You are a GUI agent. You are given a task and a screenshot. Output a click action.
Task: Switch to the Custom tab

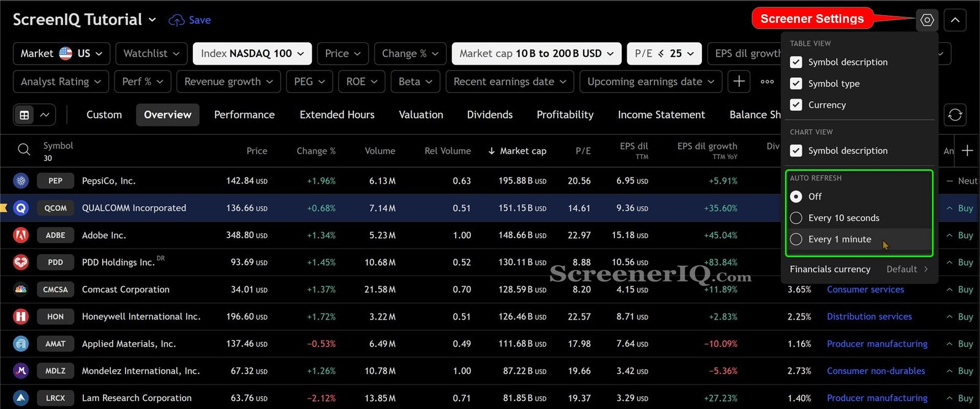coord(104,114)
